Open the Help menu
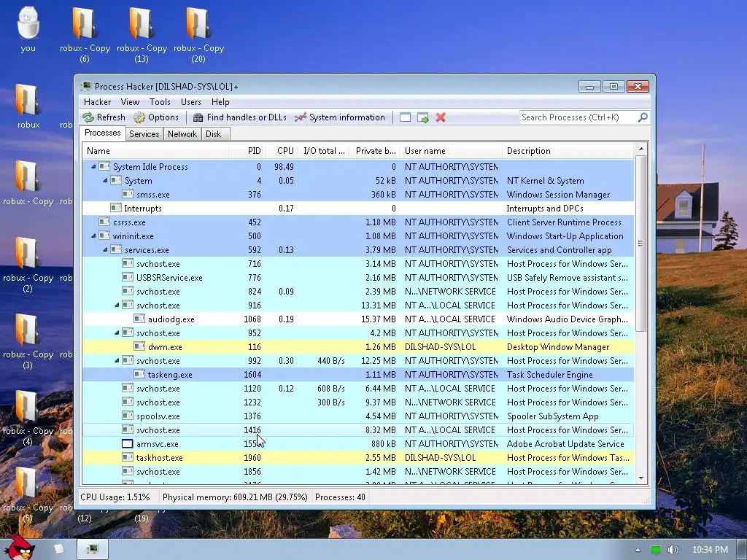Image resolution: width=747 pixels, height=560 pixels. point(220,102)
